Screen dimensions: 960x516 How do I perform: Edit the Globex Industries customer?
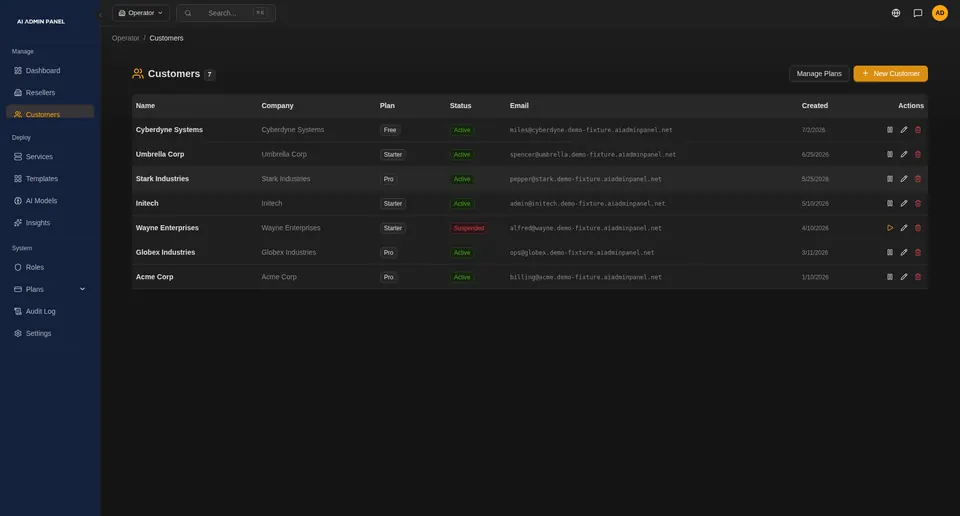[904, 252]
